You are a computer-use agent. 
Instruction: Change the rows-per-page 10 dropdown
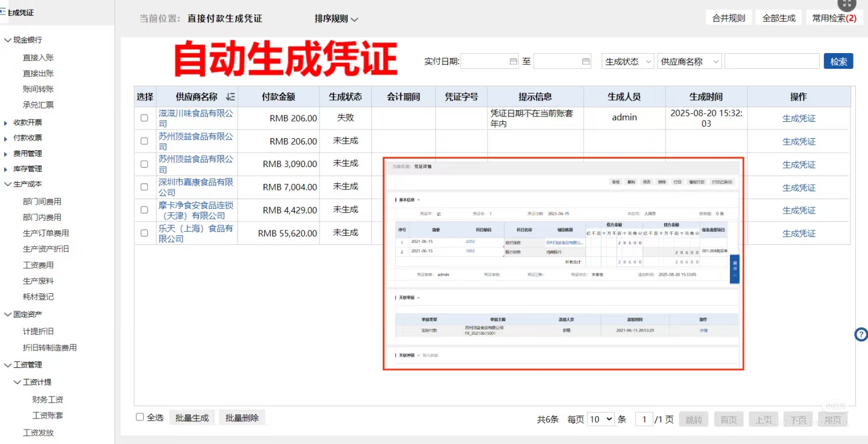click(x=600, y=419)
